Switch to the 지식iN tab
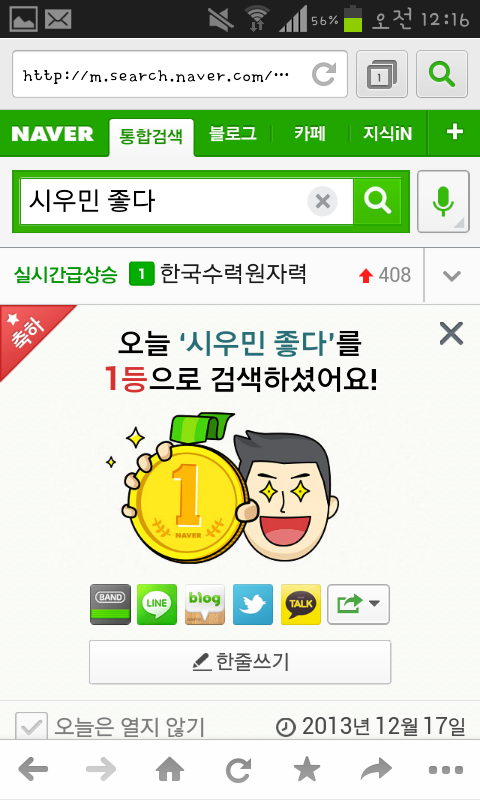The image size is (480, 800). click(x=387, y=134)
